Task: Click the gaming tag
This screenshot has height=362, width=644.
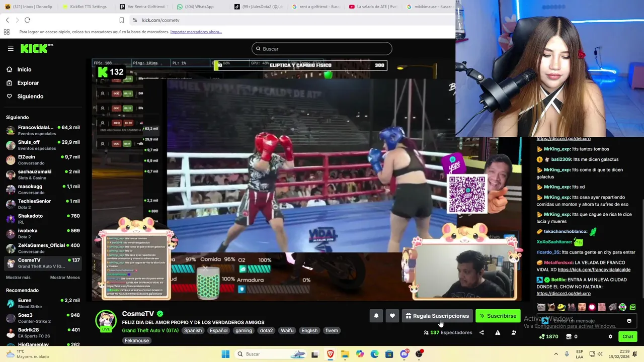Action: pos(244,330)
